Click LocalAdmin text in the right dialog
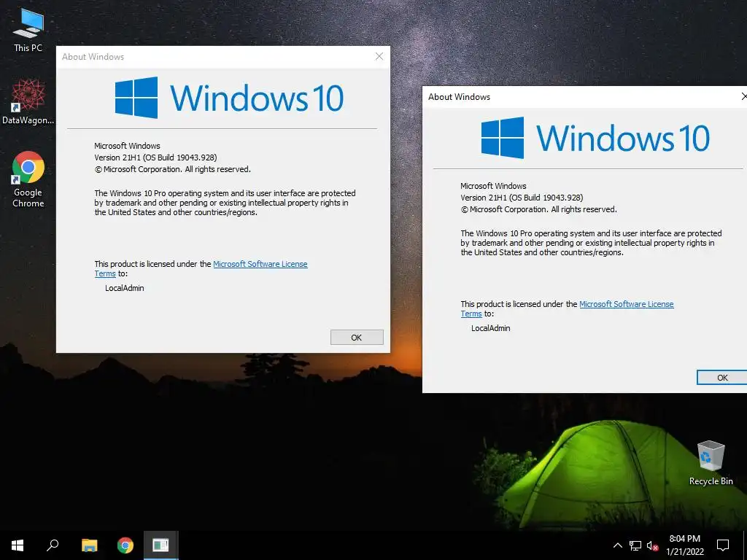This screenshot has width=747, height=560. point(491,327)
